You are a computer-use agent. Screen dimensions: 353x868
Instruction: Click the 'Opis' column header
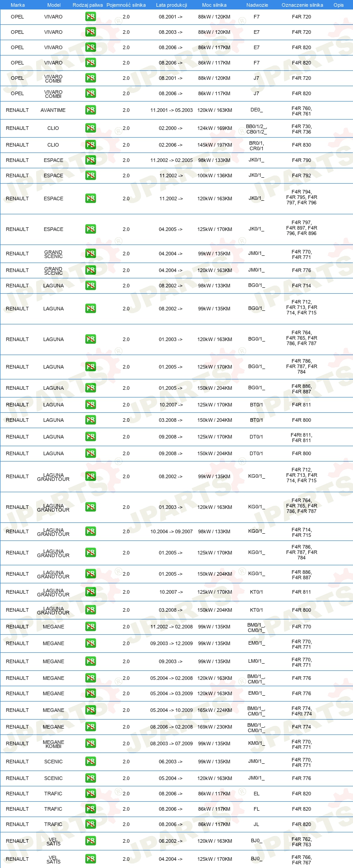(339, 5)
